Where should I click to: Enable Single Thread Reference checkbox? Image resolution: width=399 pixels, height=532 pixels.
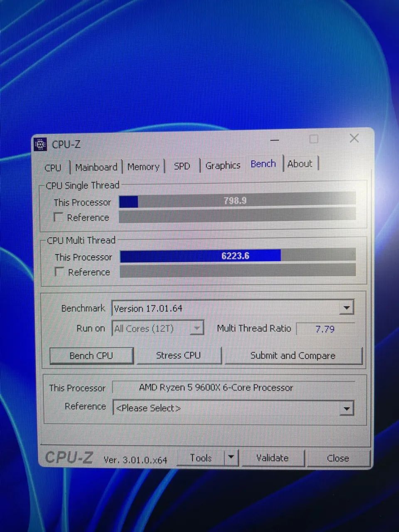click(x=58, y=217)
